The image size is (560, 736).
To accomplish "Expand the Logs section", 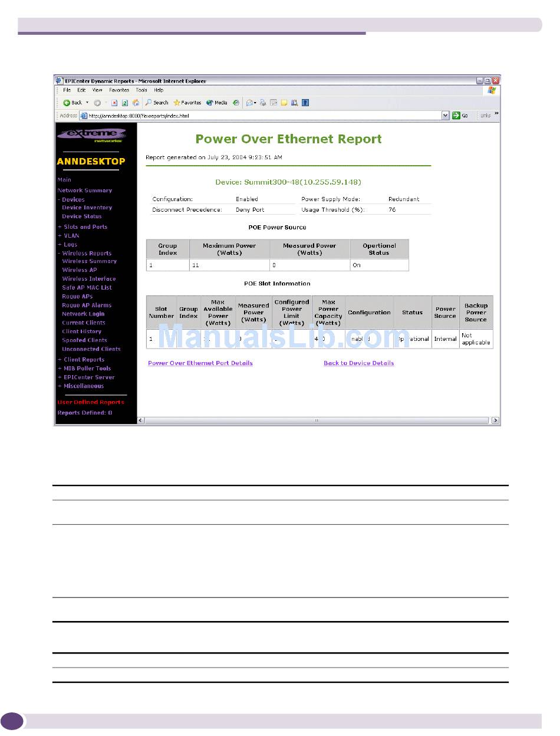I will (67, 245).
